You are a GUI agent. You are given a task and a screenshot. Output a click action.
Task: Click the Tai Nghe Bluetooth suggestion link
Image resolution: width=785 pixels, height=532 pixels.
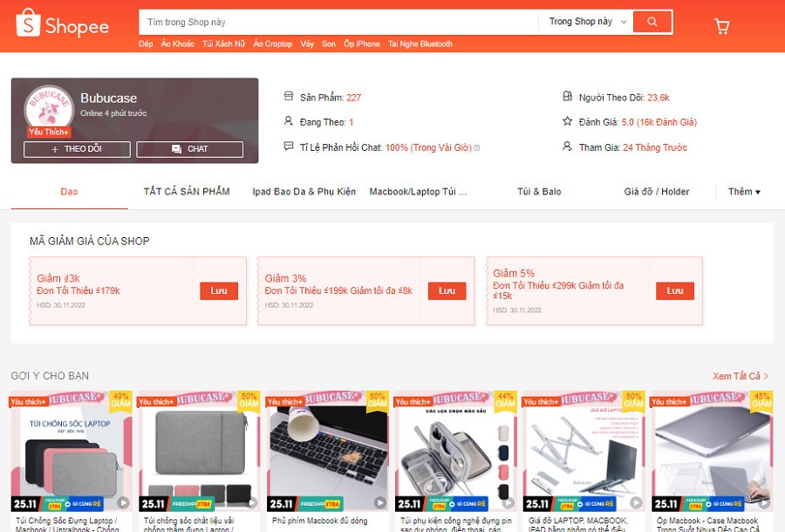[420, 44]
